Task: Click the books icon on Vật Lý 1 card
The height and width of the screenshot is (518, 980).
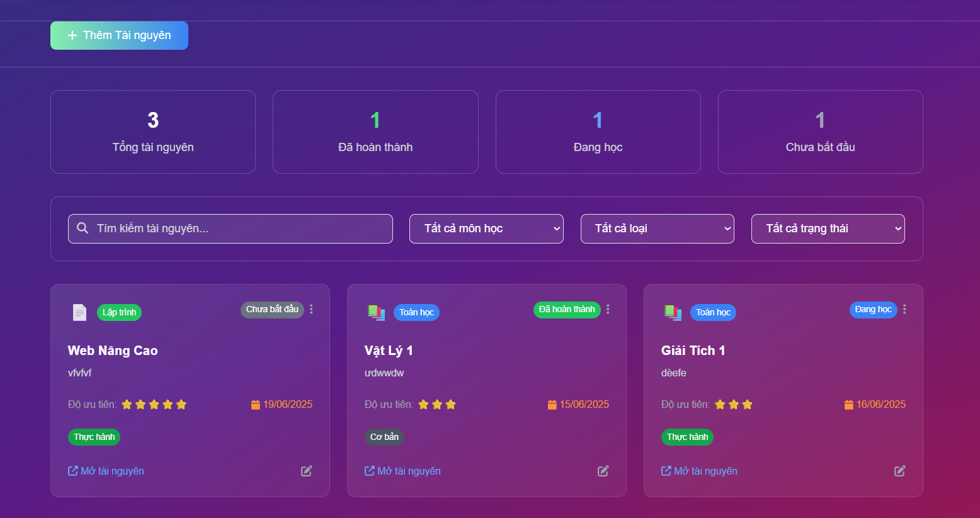Action: pos(376,312)
